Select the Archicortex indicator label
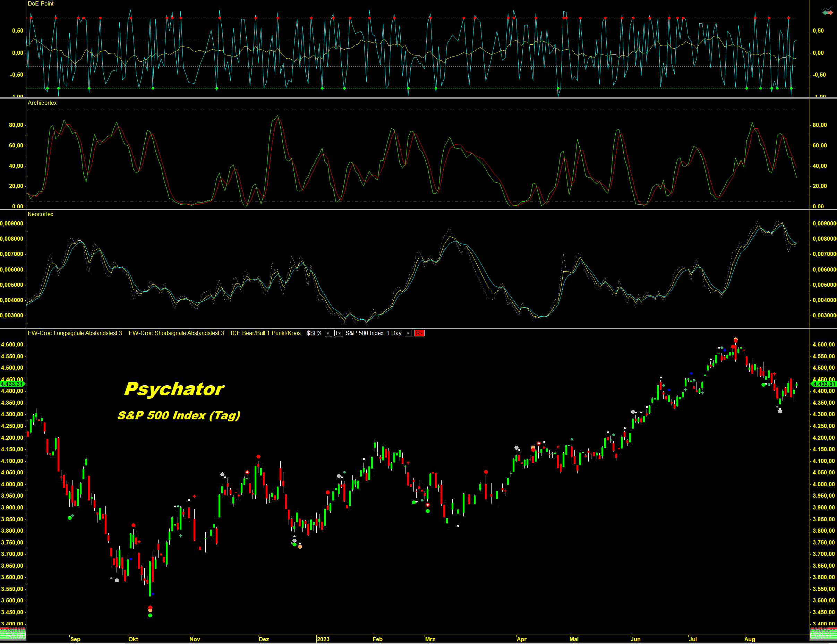The width and height of the screenshot is (837, 644). pyautogui.click(x=42, y=103)
